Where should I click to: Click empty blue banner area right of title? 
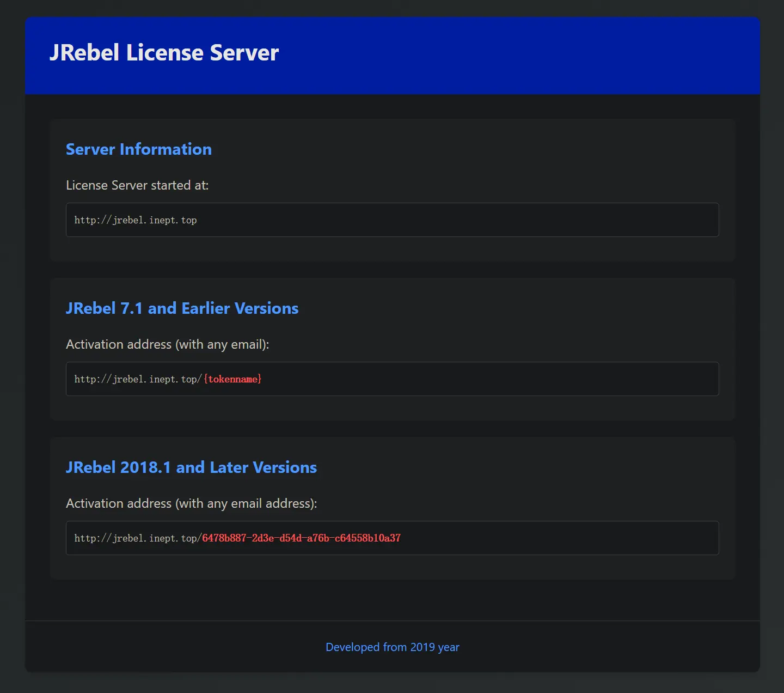pyautogui.click(x=517, y=54)
